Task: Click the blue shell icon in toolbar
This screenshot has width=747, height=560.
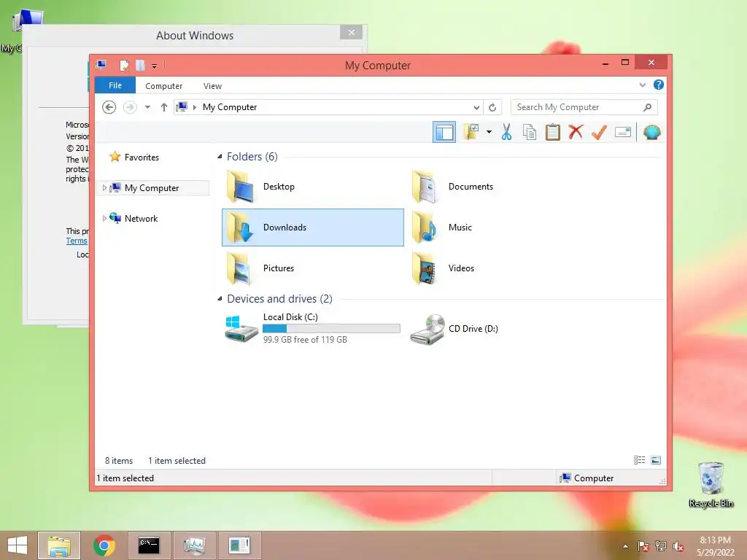Action: [651, 132]
